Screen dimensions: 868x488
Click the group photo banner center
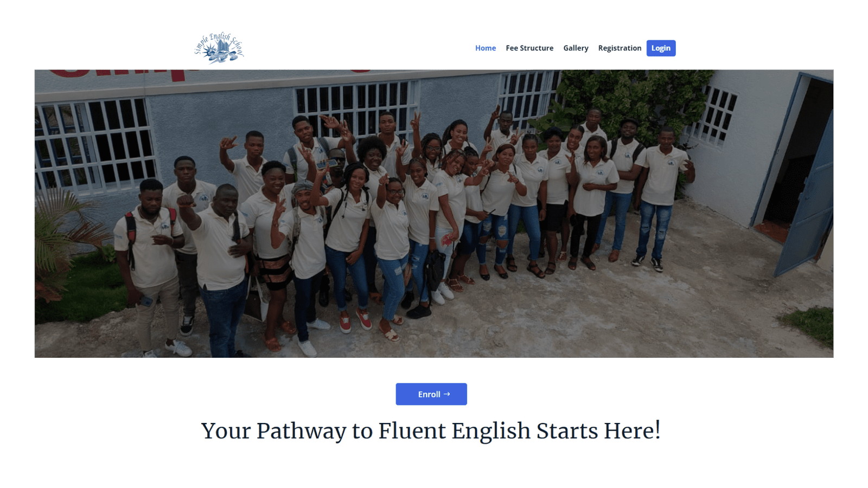click(x=434, y=214)
